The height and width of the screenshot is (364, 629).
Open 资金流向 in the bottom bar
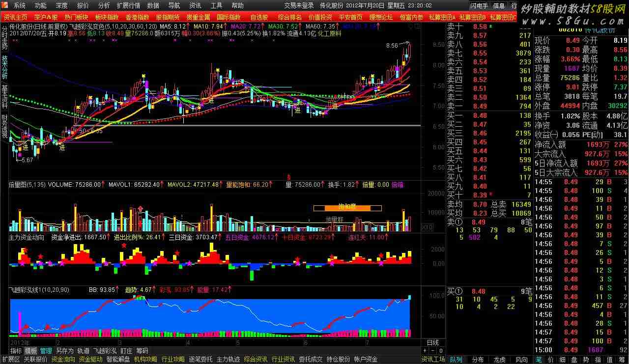pyautogui.click(x=63, y=360)
